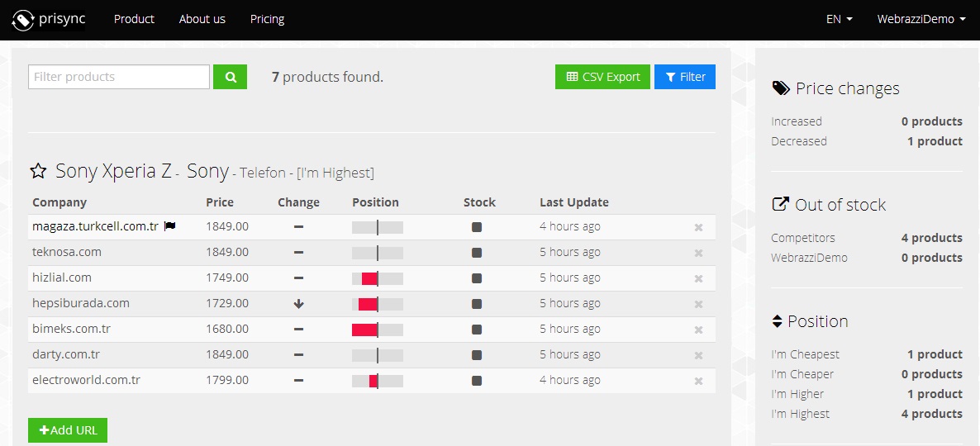This screenshot has width=980, height=446.
Task: Click the CSV Export button
Action: [602, 77]
